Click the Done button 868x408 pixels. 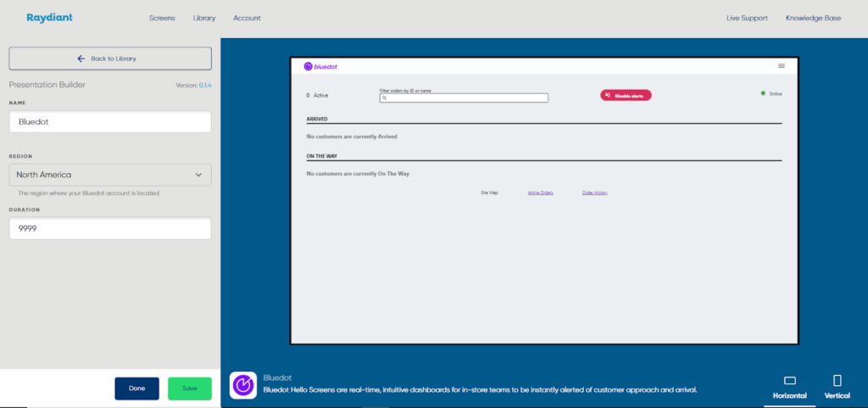[x=136, y=388]
